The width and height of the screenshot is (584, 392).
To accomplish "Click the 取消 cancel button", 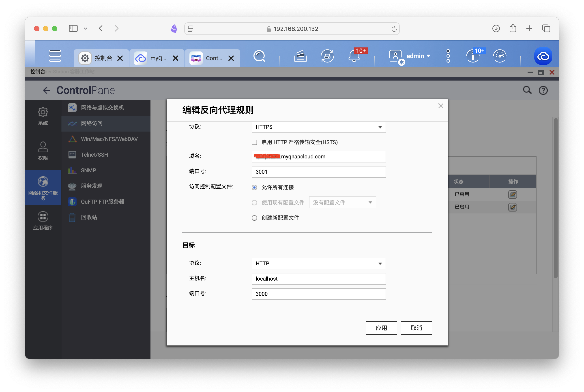I will tap(416, 328).
